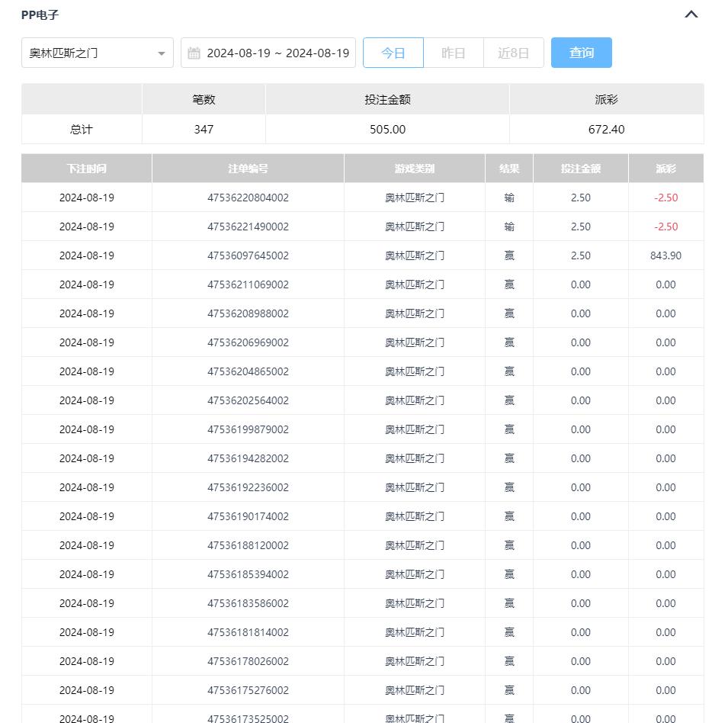Select bet number 47536220804002
This screenshot has width=728, height=723.
[x=248, y=198]
